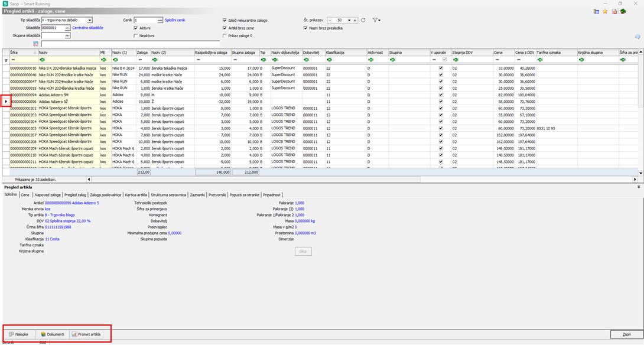Screen dimensions: 644x345
Task: Toggle the Naziv brez presledka checkbox
Action: (x=305, y=28)
